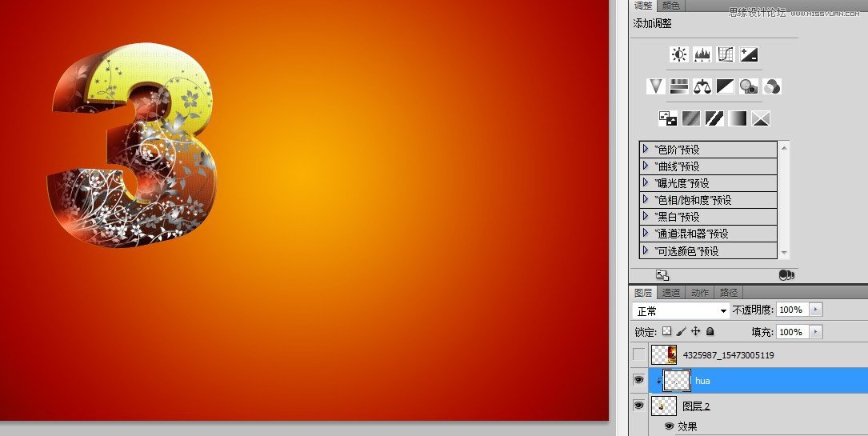Click the 3D number artwork on canvas
The image size is (868, 436).
click(133, 145)
